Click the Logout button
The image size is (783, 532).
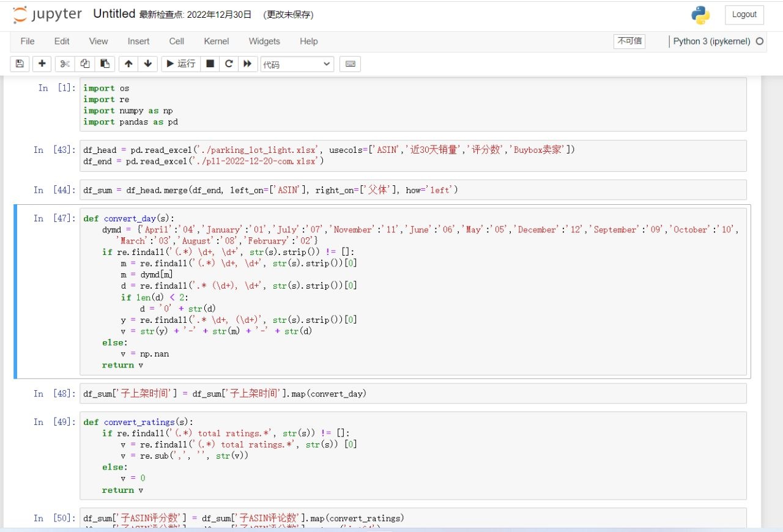coord(744,15)
